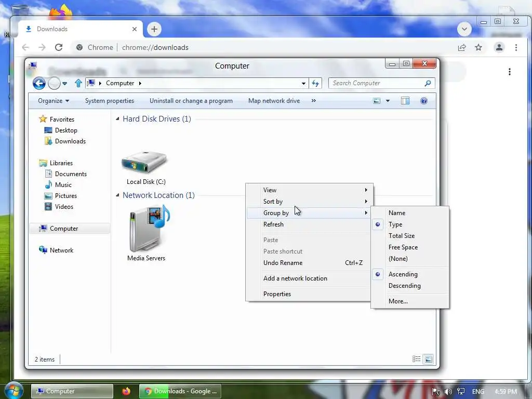Click the Computer segment in address bar
The width and height of the screenshot is (532, 399).
coord(120,83)
